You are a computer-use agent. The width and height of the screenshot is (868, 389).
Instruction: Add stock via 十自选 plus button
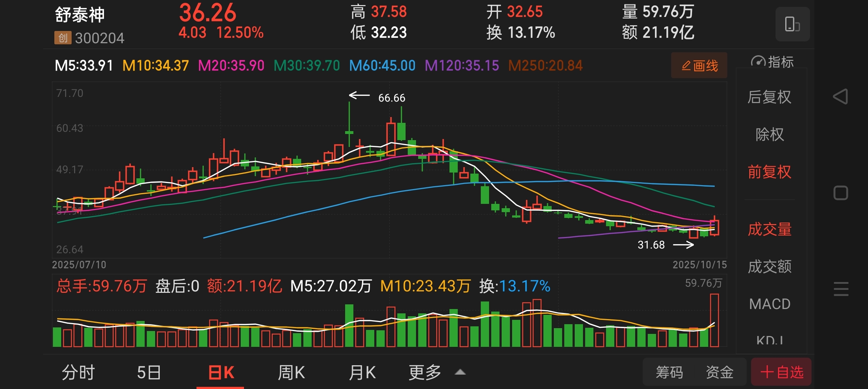point(781,372)
